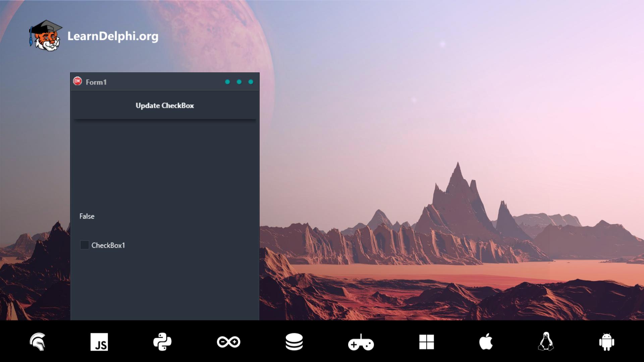Click the Android robot icon
This screenshot has height=362, width=644.
[x=606, y=342]
